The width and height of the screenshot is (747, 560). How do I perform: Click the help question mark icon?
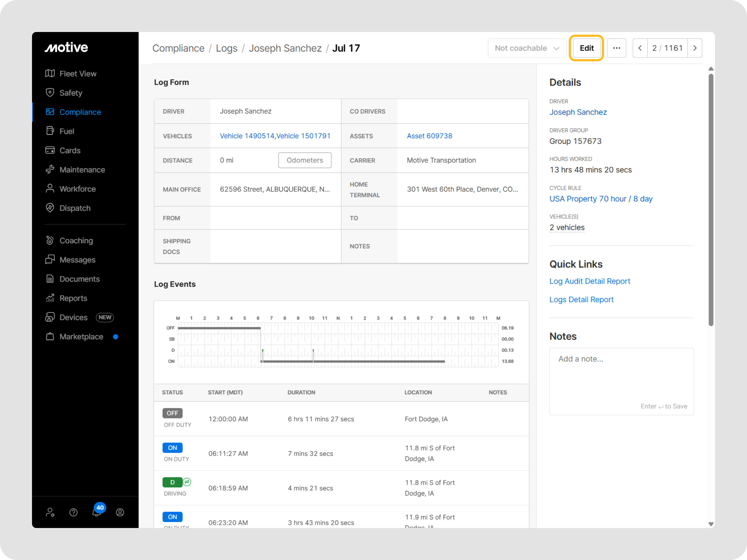click(73, 513)
